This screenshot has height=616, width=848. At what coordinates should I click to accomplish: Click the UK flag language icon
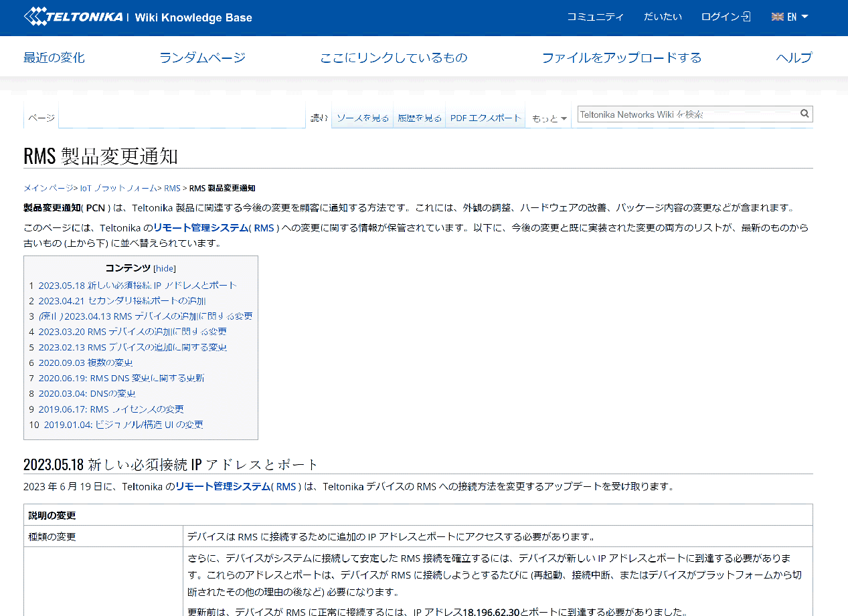777,17
